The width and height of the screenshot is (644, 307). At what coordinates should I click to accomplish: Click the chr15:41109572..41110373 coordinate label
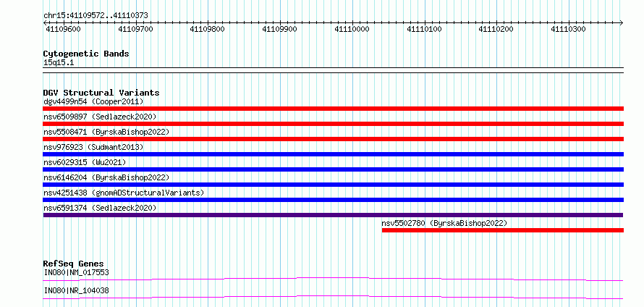click(96, 16)
